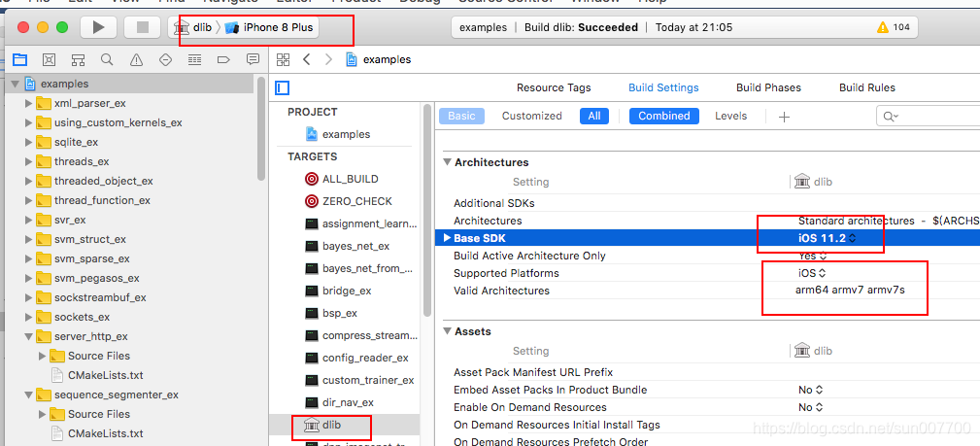Change Supported Platforms iOS popup
The height and width of the screenshot is (446, 980).
click(812, 273)
